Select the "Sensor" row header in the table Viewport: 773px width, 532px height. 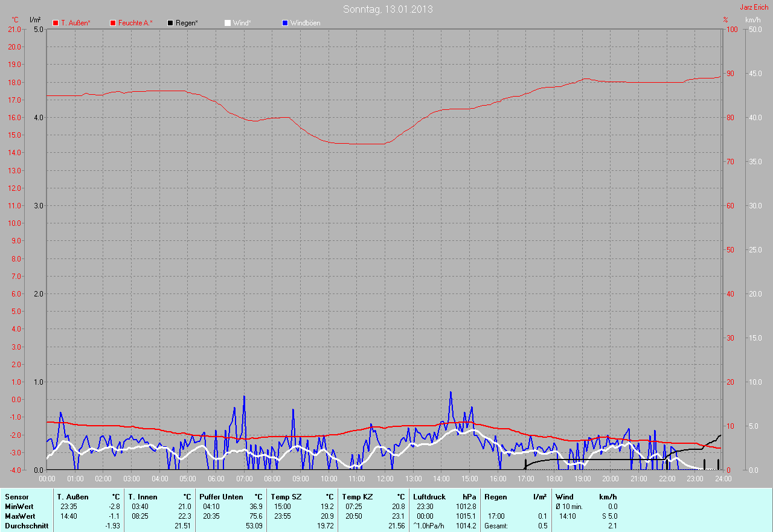click(x=17, y=497)
